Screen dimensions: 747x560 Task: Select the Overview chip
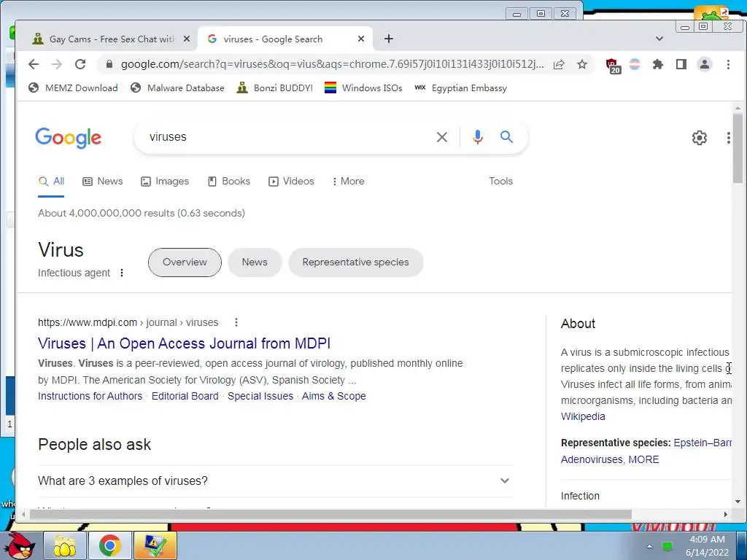click(x=185, y=262)
